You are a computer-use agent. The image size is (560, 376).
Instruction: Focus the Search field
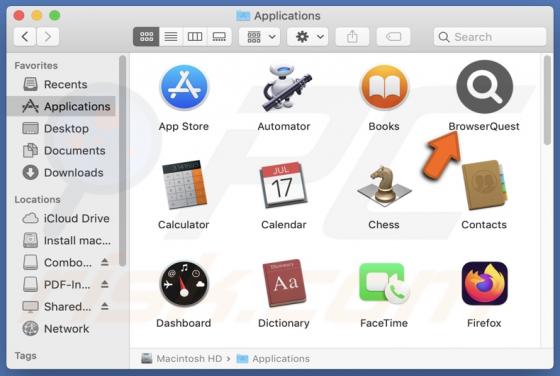click(x=490, y=37)
